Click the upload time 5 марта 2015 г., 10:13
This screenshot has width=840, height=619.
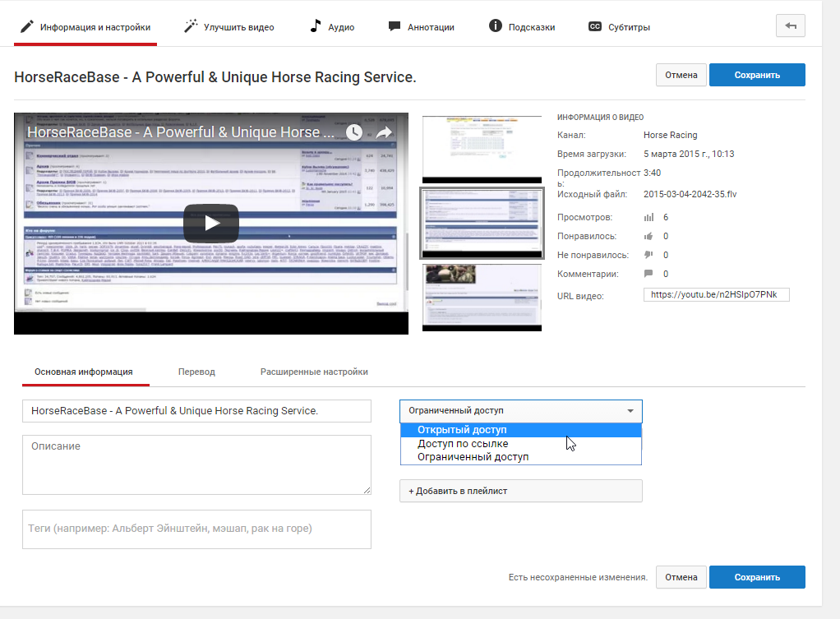[x=689, y=154]
